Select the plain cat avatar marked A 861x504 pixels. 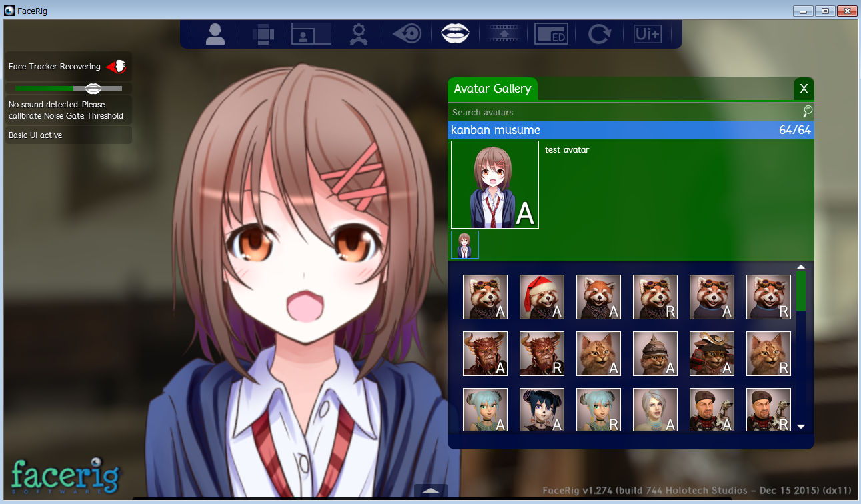(598, 353)
